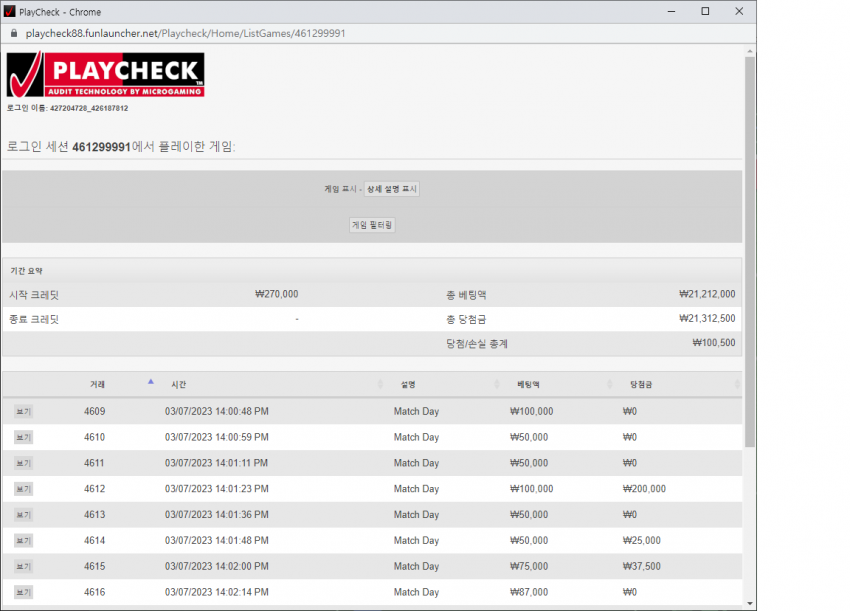Open view button for transaction 4609

click(23, 411)
